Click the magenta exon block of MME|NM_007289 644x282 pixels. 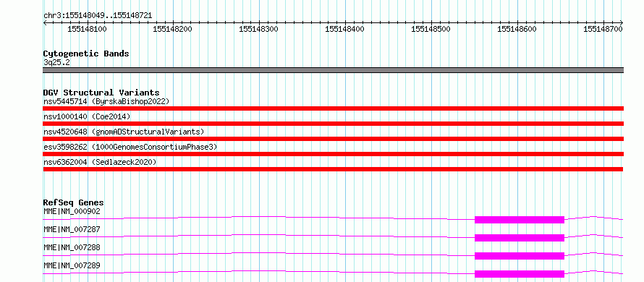coord(520,274)
